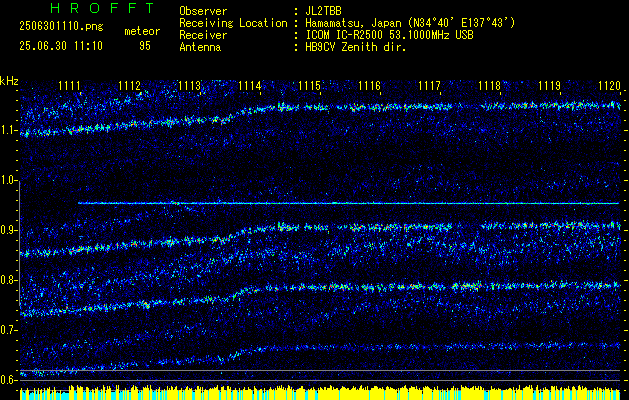629x400 pixels.
Task: Click the 1113 time marker
Action: pyautogui.click(x=189, y=85)
